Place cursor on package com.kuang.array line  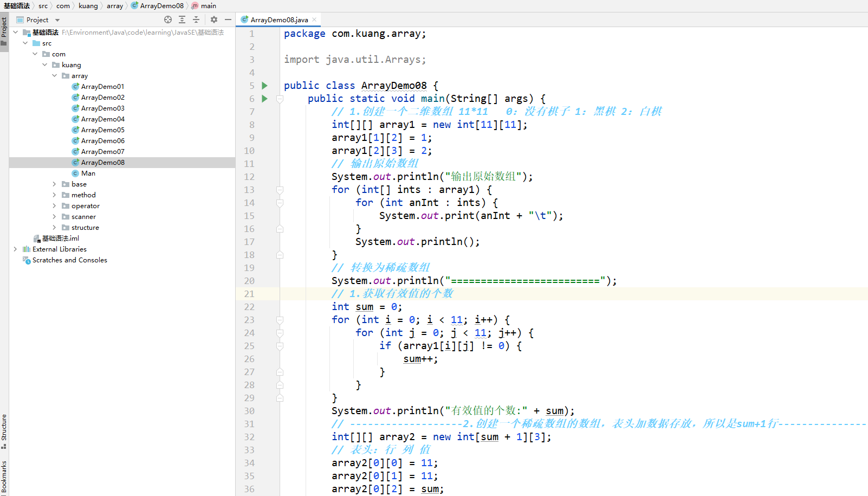(x=355, y=34)
